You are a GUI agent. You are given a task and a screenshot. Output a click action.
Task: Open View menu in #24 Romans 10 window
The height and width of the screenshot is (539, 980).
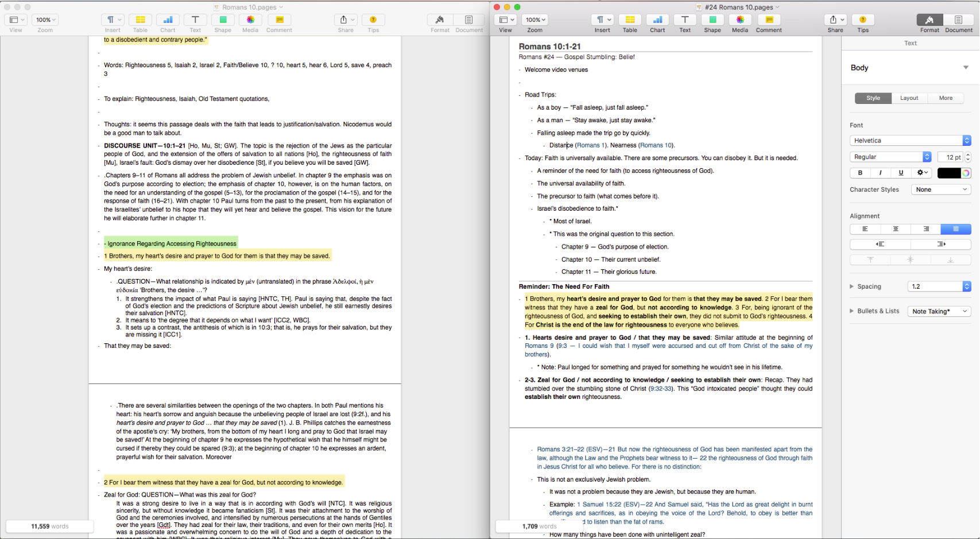click(505, 20)
